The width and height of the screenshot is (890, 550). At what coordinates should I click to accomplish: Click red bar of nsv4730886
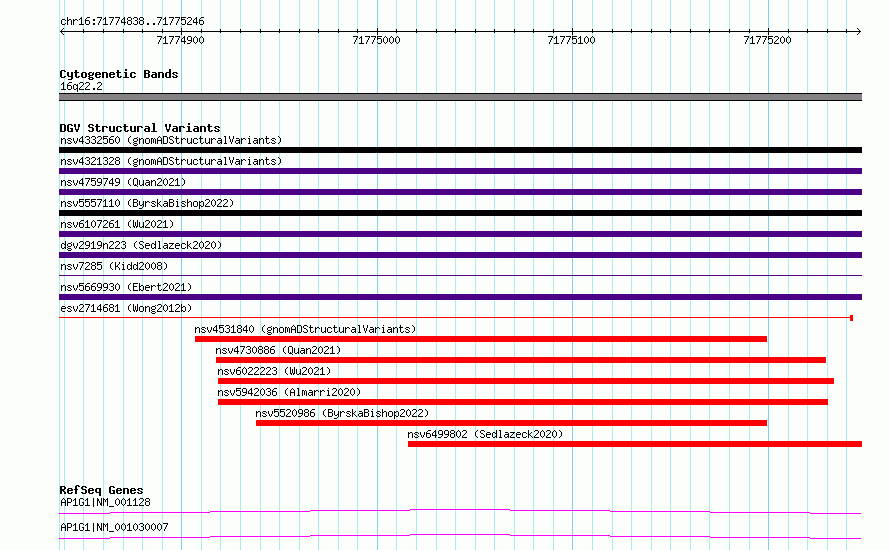point(521,360)
